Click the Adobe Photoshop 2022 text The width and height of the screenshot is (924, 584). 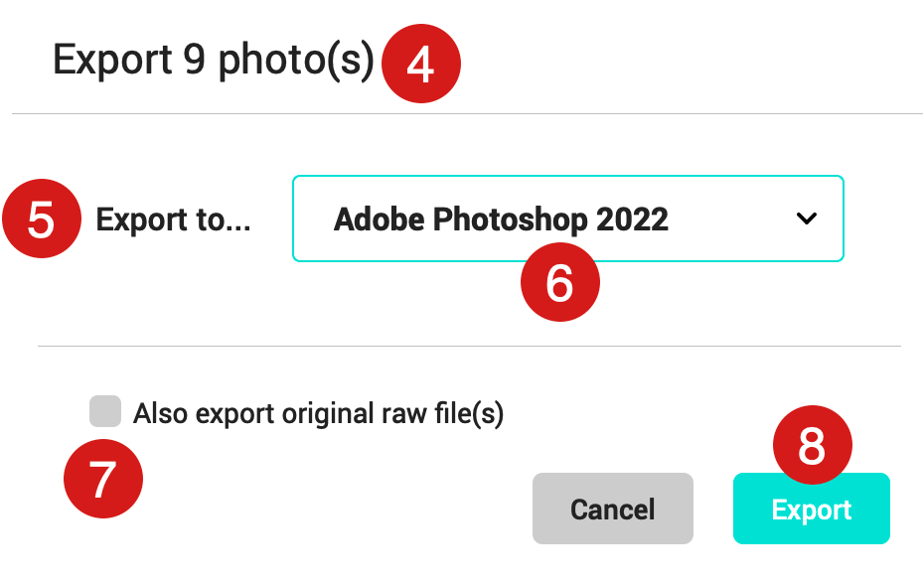(501, 219)
